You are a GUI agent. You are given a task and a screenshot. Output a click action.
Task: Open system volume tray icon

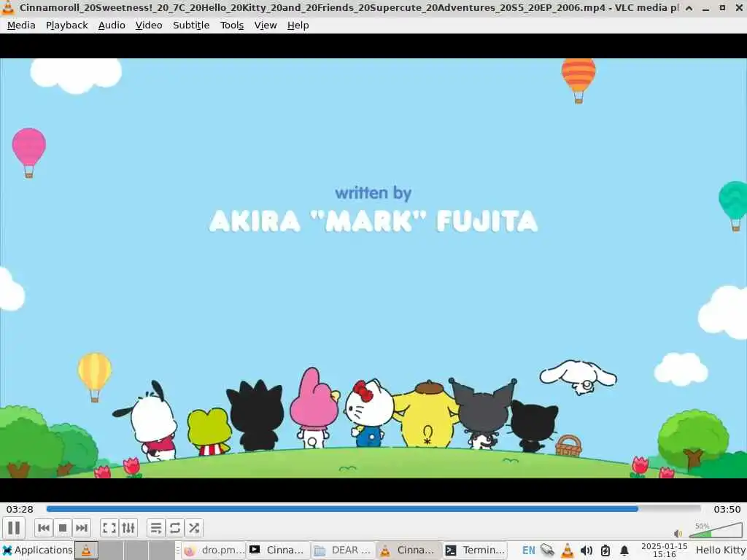tap(587, 551)
